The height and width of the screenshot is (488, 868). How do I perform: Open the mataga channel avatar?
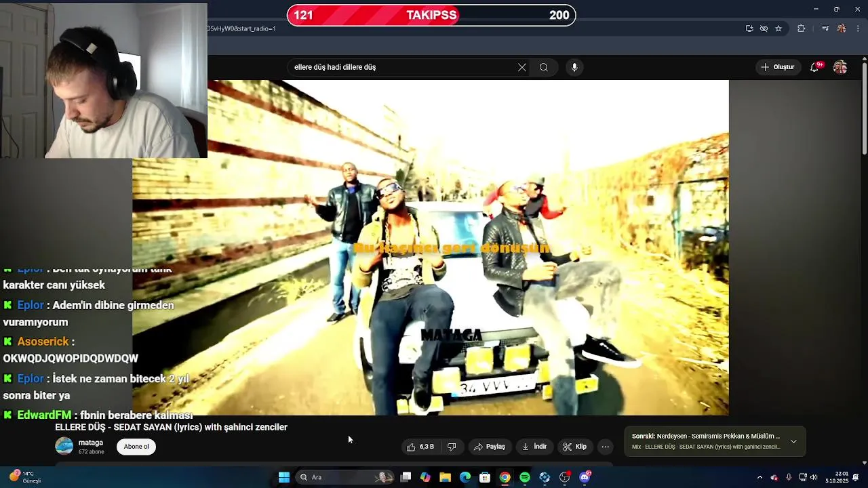pyautogui.click(x=64, y=446)
